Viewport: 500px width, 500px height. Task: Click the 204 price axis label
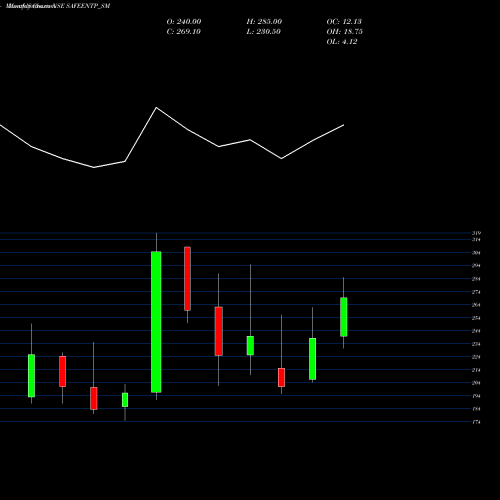[x=476, y=383]
